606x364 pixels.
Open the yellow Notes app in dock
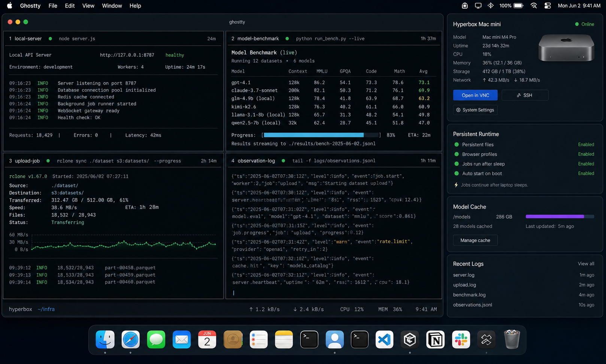pyautogui.click(x=284, y=339)
